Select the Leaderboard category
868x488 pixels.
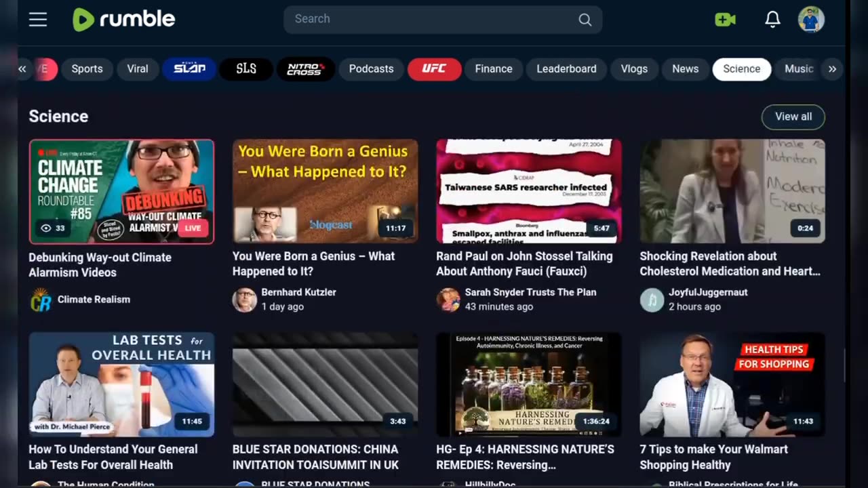(x=567, y=69)
